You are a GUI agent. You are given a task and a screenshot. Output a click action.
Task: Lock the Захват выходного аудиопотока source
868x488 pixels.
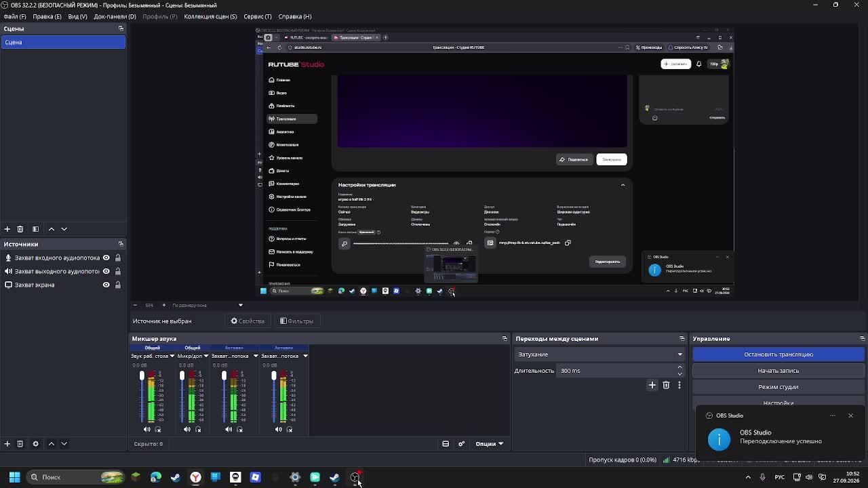tap(117, 271)
